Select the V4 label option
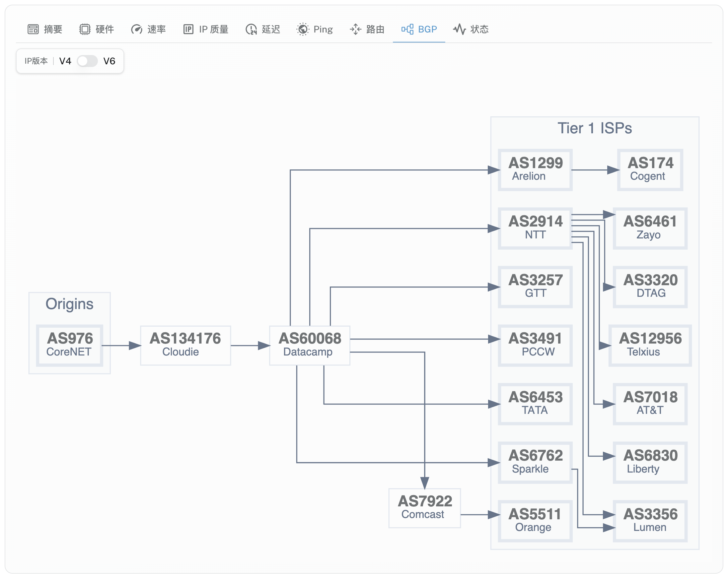The width and height of the screenshot is (728, 579). pos(65,61)
